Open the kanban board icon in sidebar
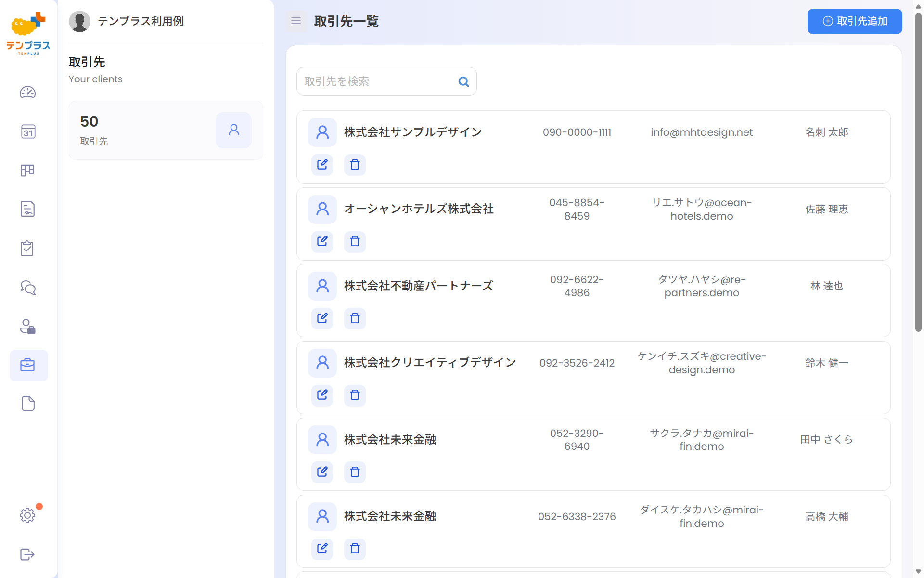The width and height of the screenshot is (924, 578). pyautogui.click(x=28, y=171)
